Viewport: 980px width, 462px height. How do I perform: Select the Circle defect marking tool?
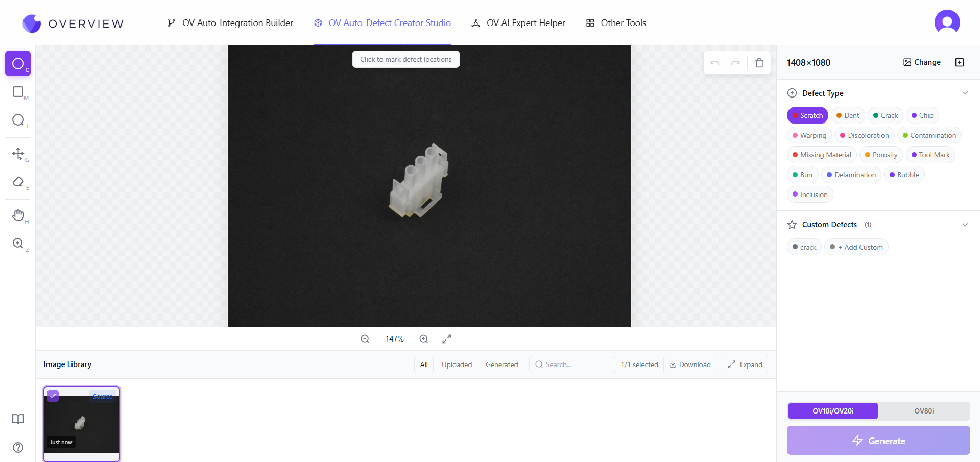[x=18, y=63]
